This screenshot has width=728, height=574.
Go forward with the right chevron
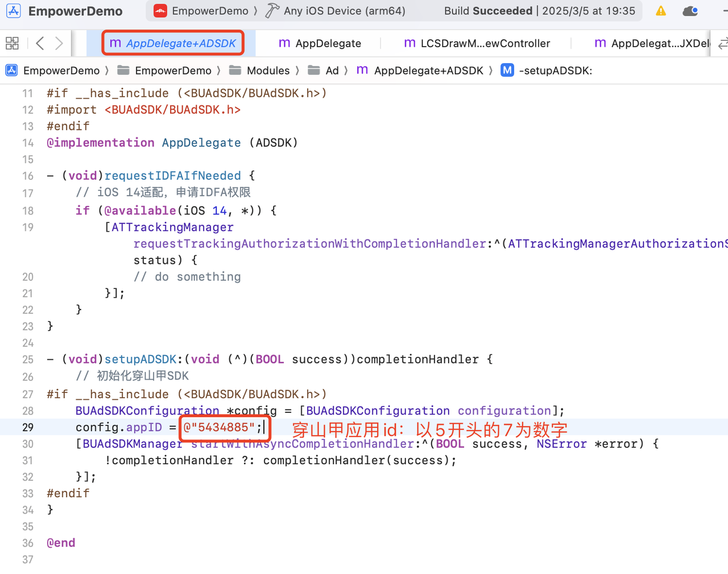click(x=59, y=43)
